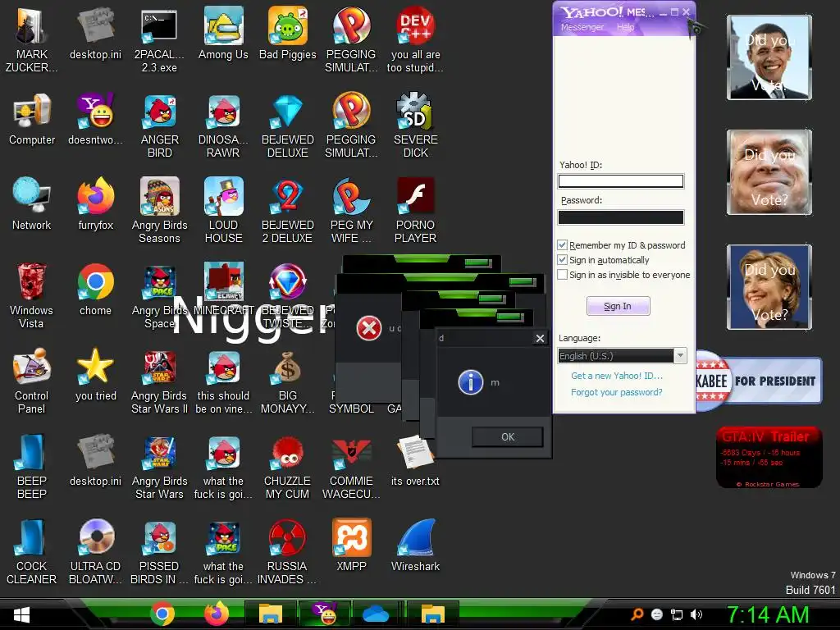Open the Messenger menu
The height and width of the screenshot is (630, 840).
click(582, 27)
